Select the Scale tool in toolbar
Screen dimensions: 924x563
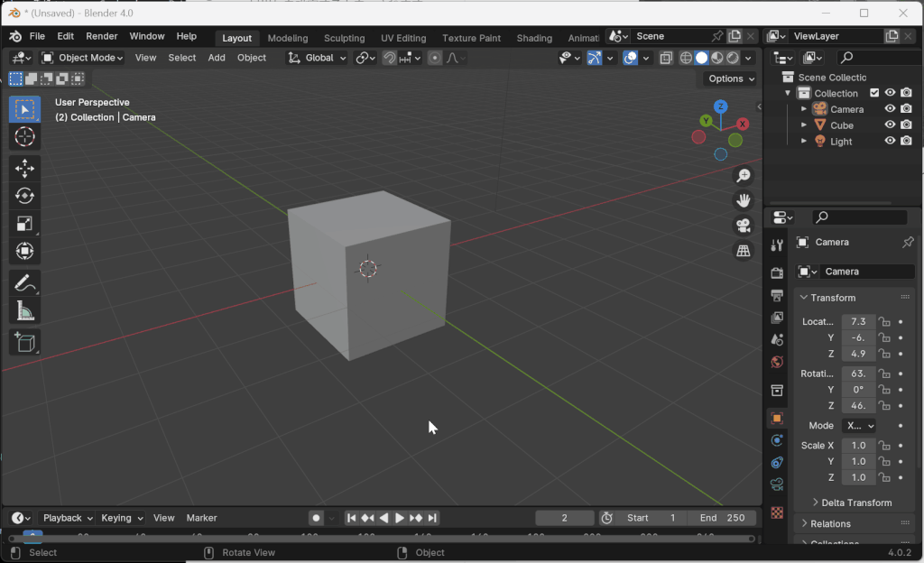click(24, 224)
